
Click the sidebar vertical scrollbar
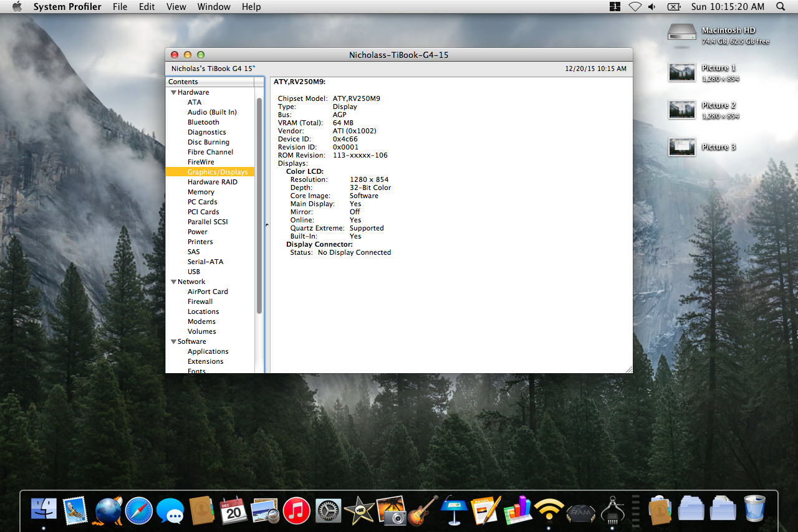tap(259, 206)
